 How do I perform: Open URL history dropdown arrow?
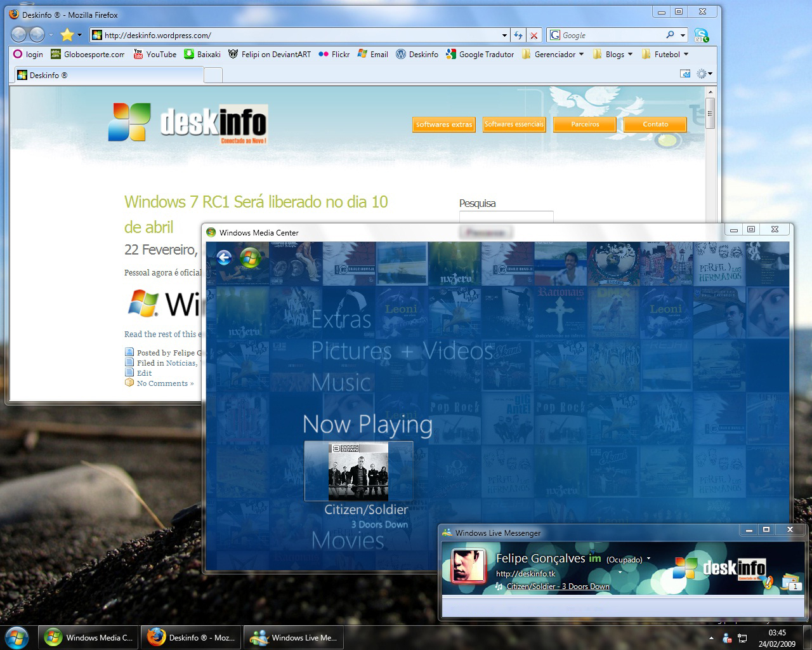coord(504,36)
